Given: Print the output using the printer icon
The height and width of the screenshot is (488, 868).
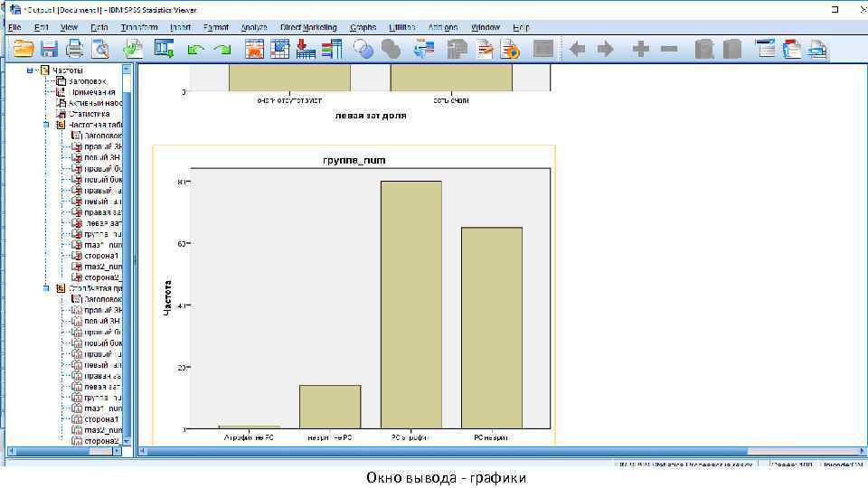Looking at the screenshot, I should (x=74, y=49).
